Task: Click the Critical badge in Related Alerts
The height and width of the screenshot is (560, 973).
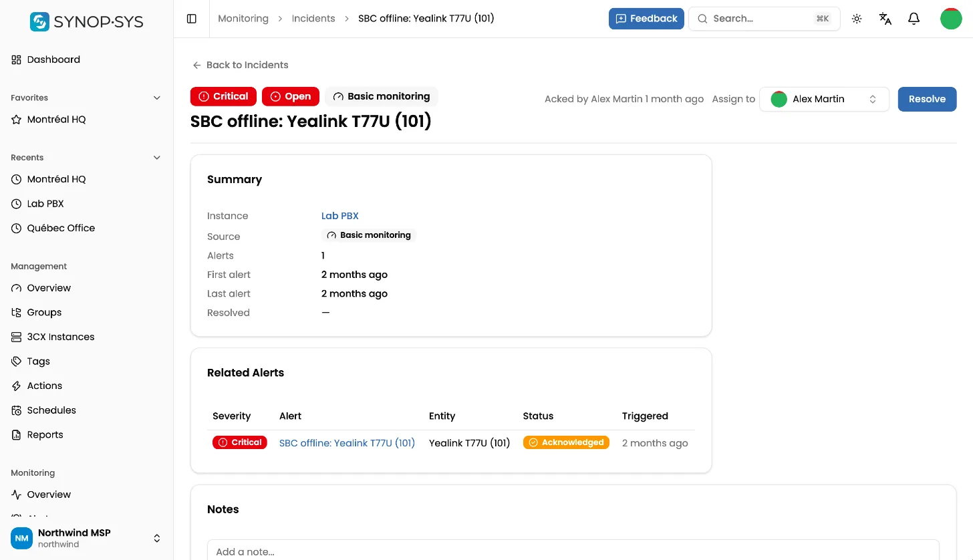Action: [240, 442]
